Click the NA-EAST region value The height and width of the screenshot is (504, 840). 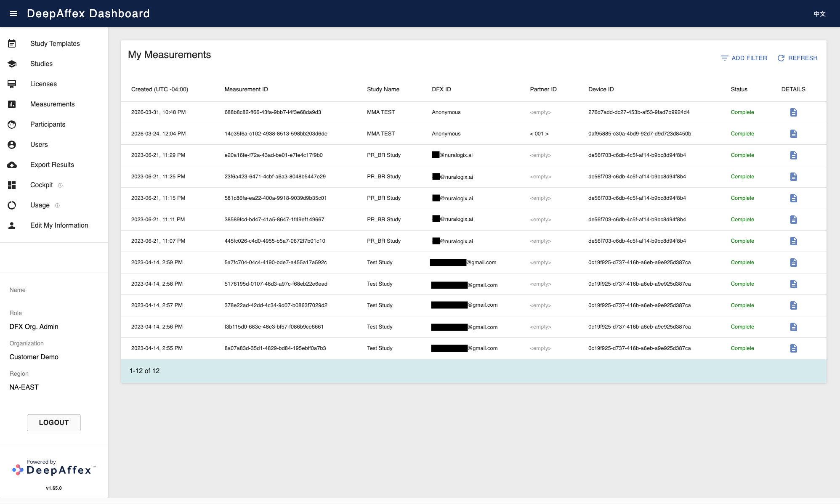24,387
